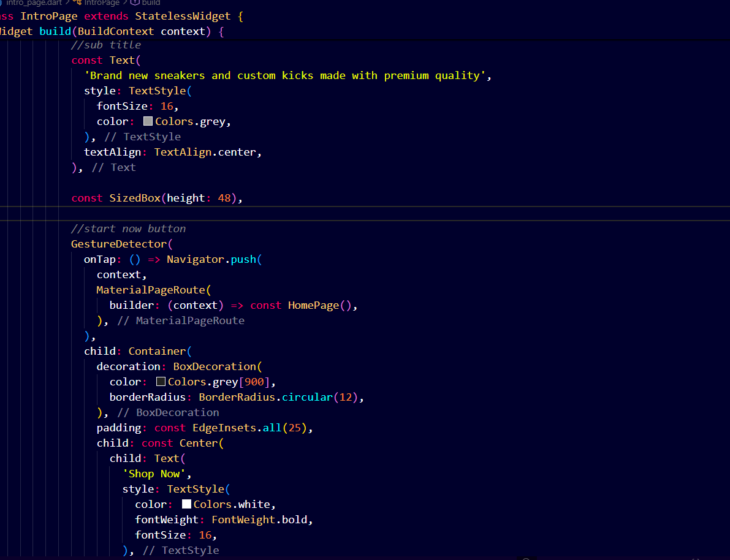
Task: Click the '// Text' closing comment
Action: coord(113,168)
